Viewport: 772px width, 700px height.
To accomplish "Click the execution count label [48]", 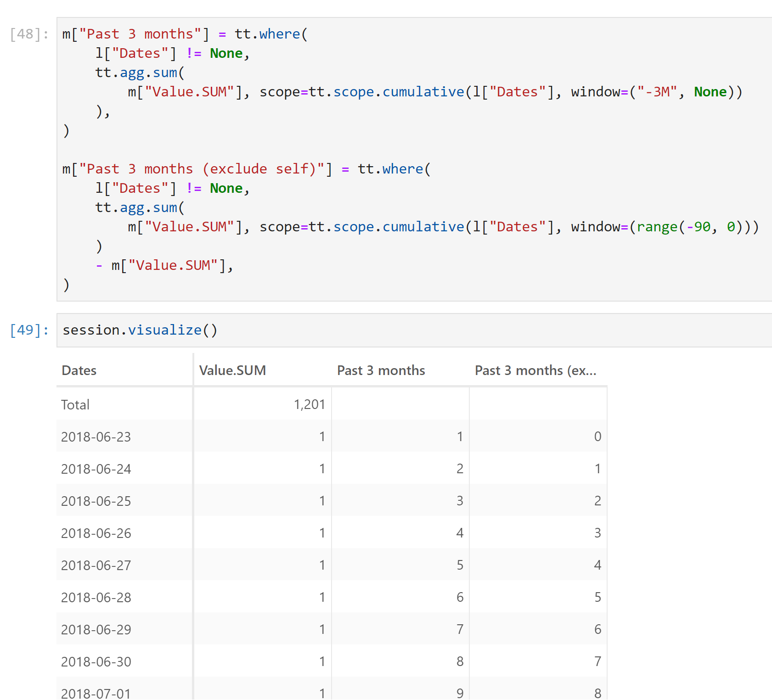I will tap(26, 34).
